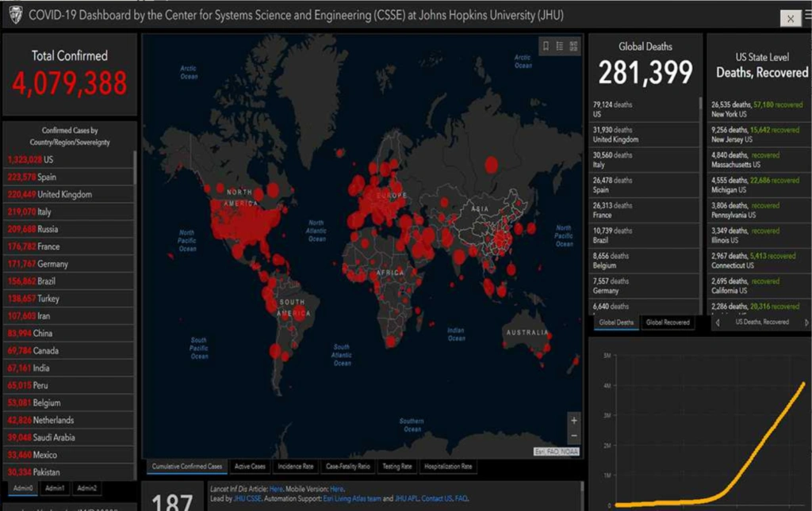812x511 pixels.
Task: Select Iran in confirmed cases list
Action: pos(68,316)
